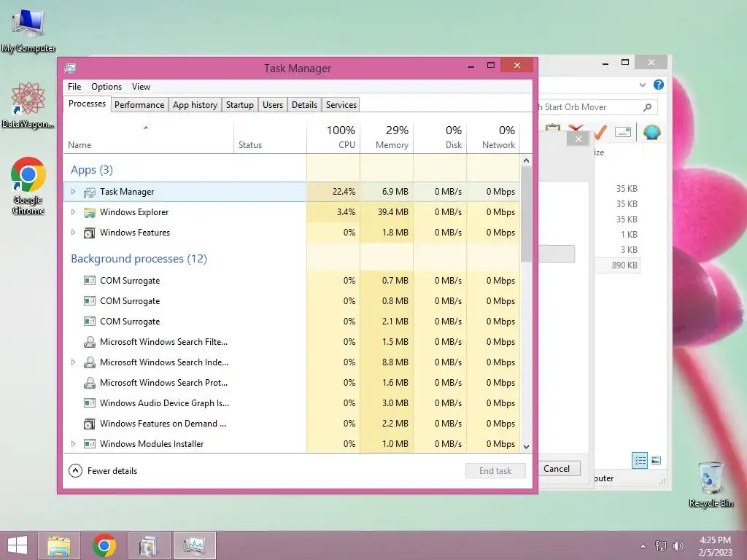Open the View menu

(141, 87)
